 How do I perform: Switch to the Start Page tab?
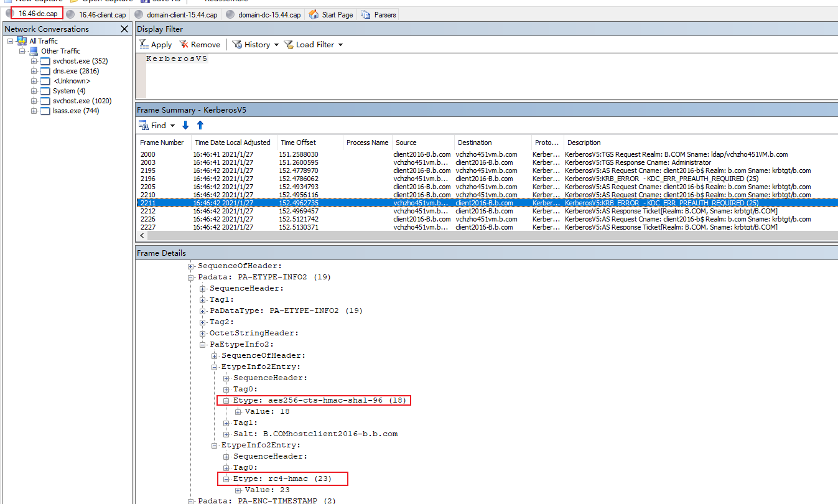332,14
